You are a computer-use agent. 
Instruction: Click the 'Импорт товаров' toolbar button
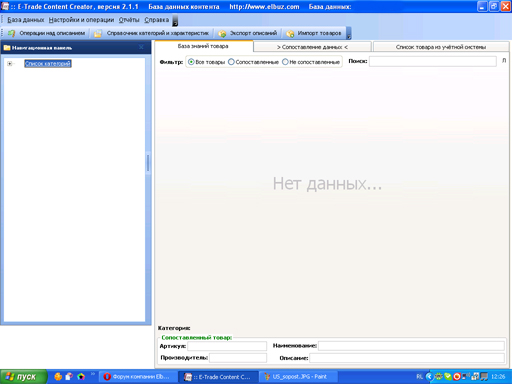pyautogui.click(x=314, y=33)
